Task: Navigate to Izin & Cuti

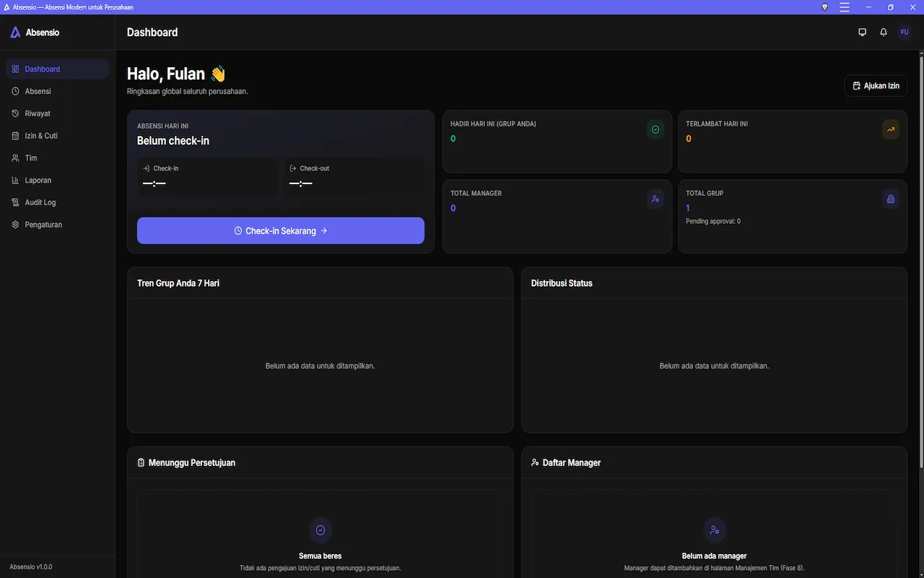Action: [58, 136]
